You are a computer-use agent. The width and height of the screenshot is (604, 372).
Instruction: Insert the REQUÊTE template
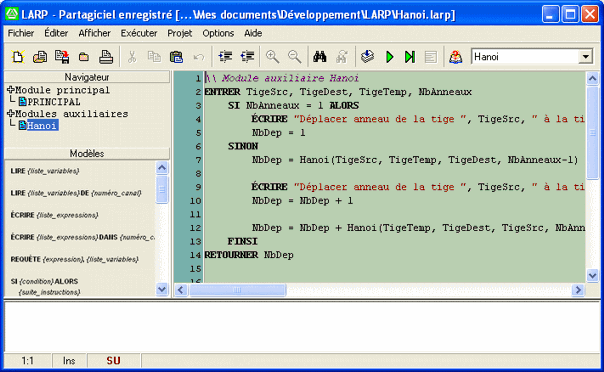click(74, 259)
